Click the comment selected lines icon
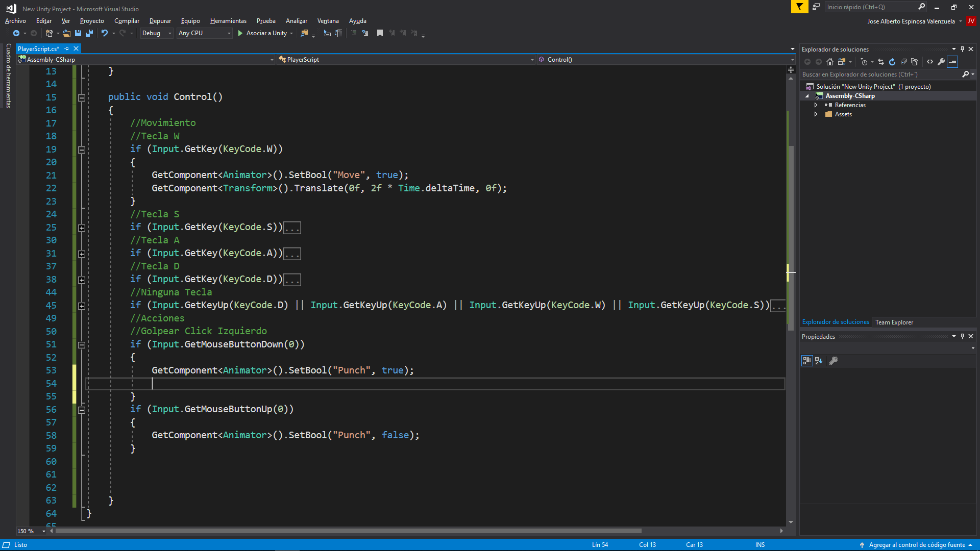 click(x=353, y=33)
